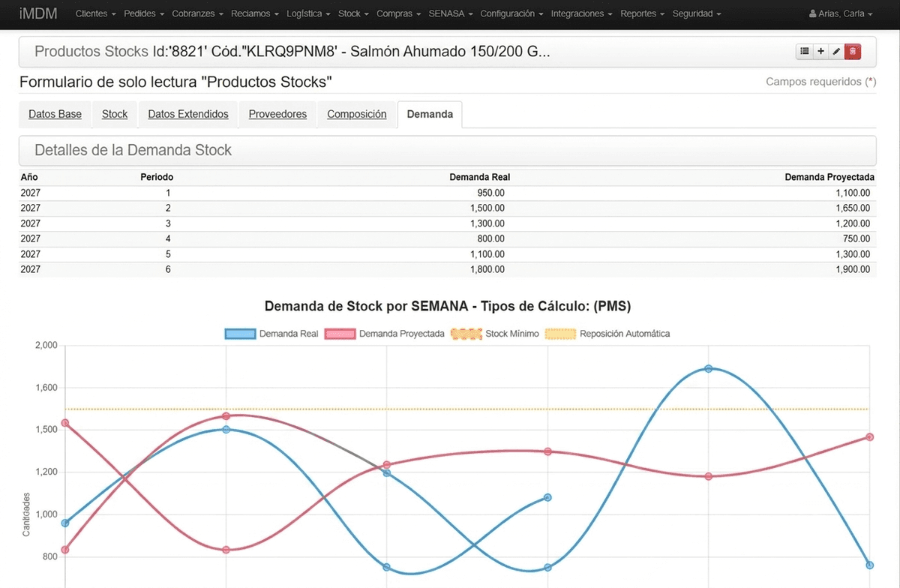The width and height of the screenshot is (900, 588).
Task: Toggle Reposición Automática series in chart legend
Action: click(x=607, y=334)
